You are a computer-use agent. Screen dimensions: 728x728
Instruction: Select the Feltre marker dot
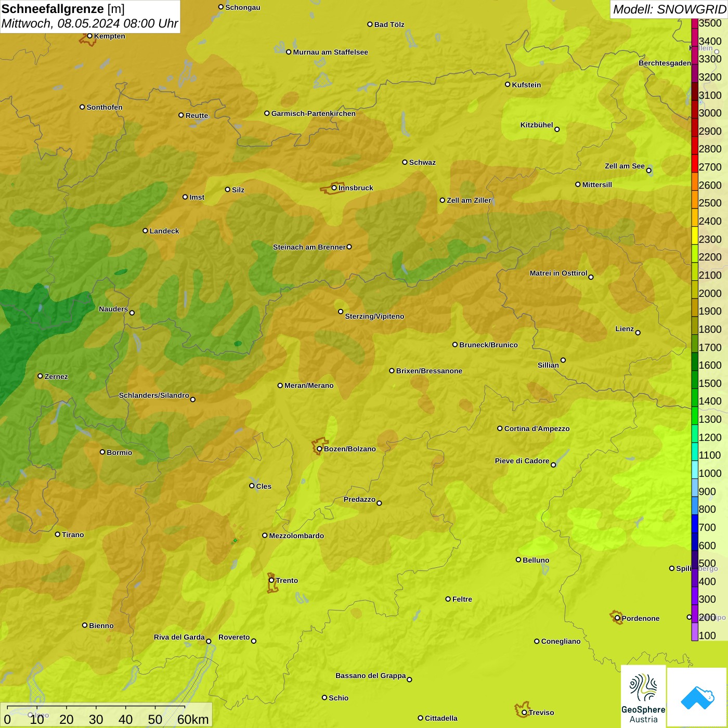[448, 599]
